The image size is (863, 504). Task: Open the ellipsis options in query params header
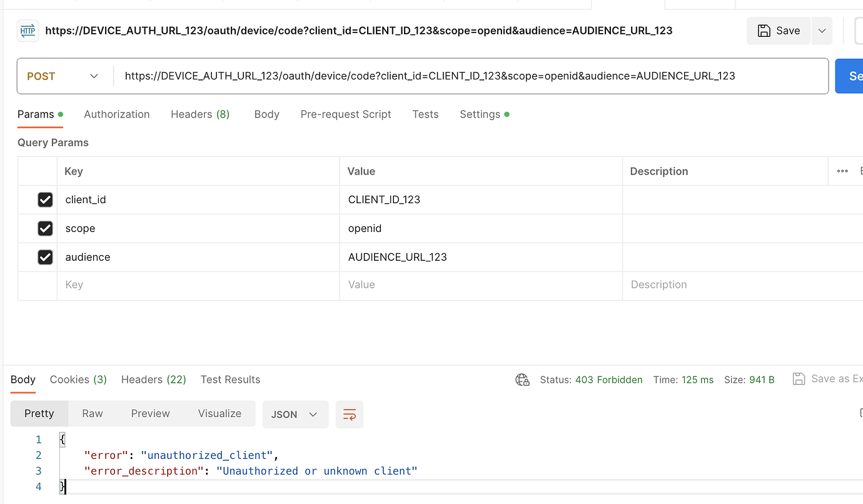[842, 171]
